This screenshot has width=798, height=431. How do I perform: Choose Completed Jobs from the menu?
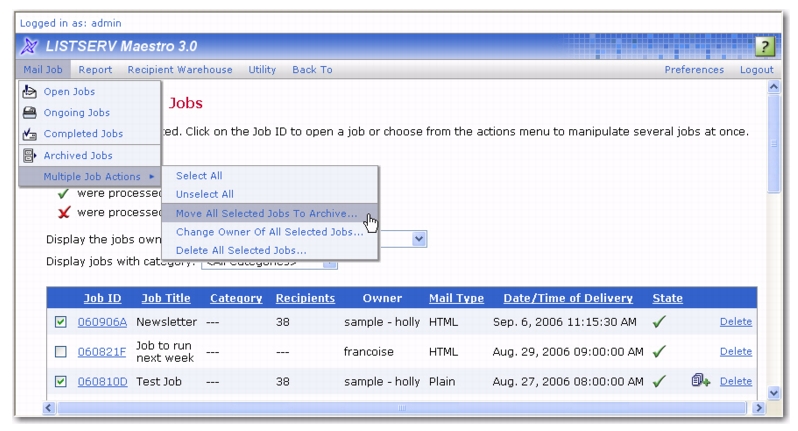(x=90, y=134)
